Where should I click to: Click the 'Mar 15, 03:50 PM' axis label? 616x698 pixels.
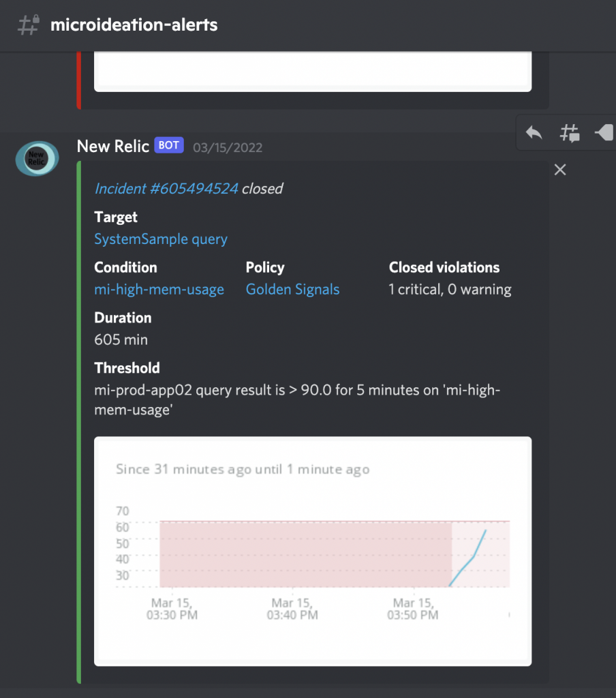coord(412,609)
